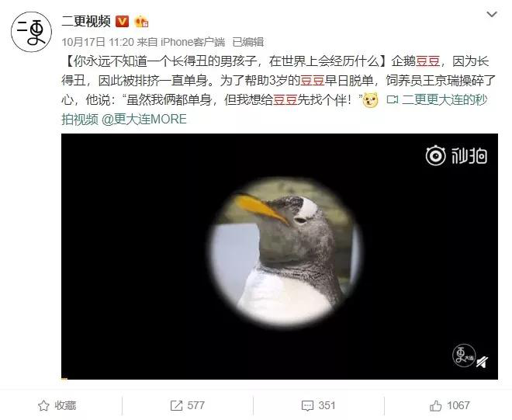The width and height of the screenshot is (512, 420).
Task: Open the @更大连MORE mention
Action: (144, 119)
